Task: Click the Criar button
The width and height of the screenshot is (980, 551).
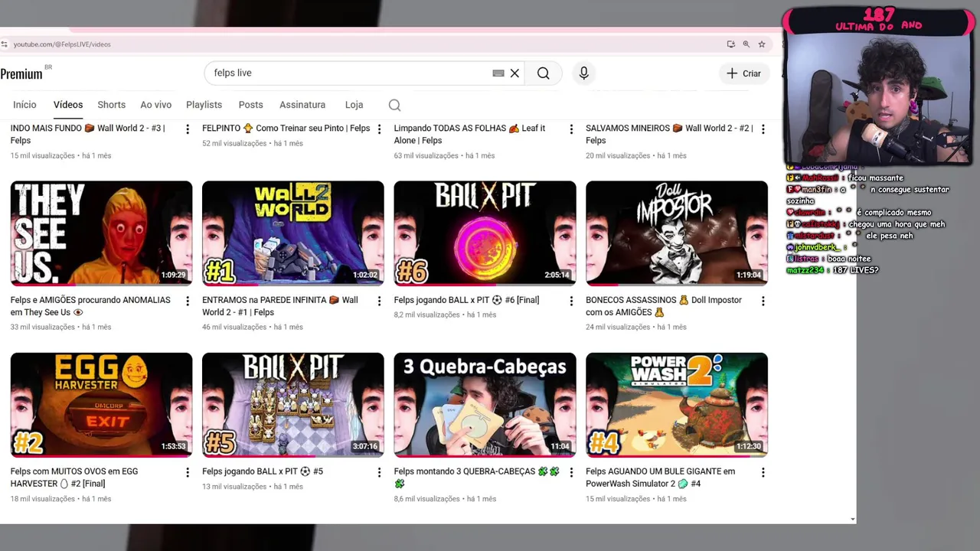Action: click(744, 73)
